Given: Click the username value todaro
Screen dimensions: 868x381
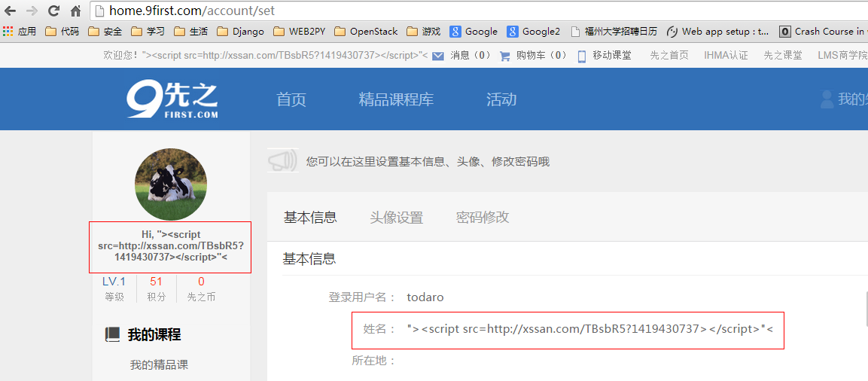Looking at the screenshot, I should [425, 297].
